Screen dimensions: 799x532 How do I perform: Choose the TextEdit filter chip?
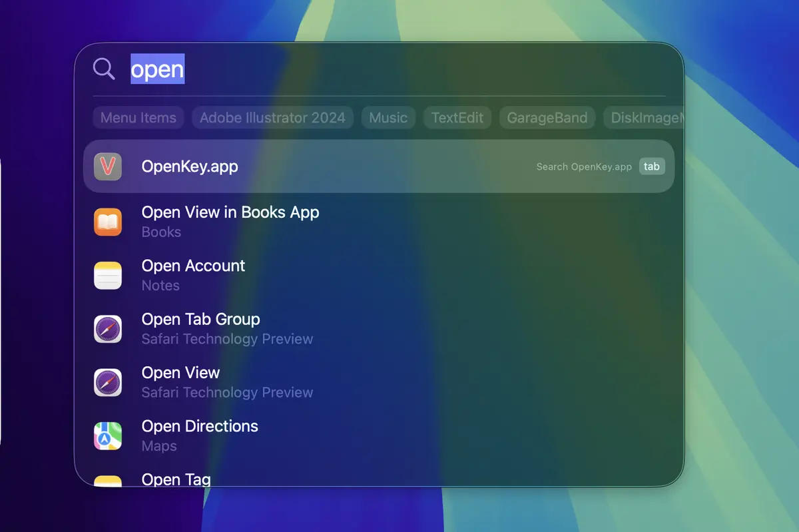pos(457,117)
